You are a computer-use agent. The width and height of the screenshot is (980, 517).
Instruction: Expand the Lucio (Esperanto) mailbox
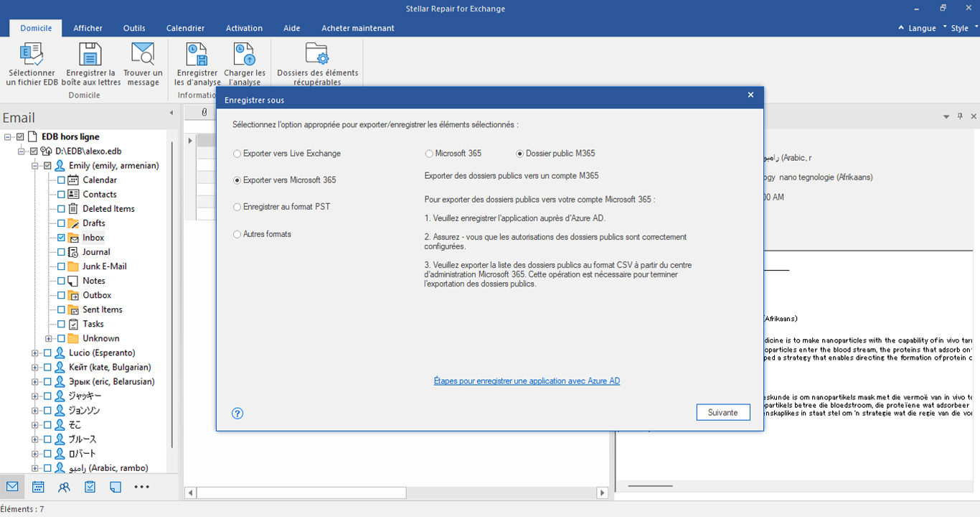pyautogui.click(x=34, y=353)
